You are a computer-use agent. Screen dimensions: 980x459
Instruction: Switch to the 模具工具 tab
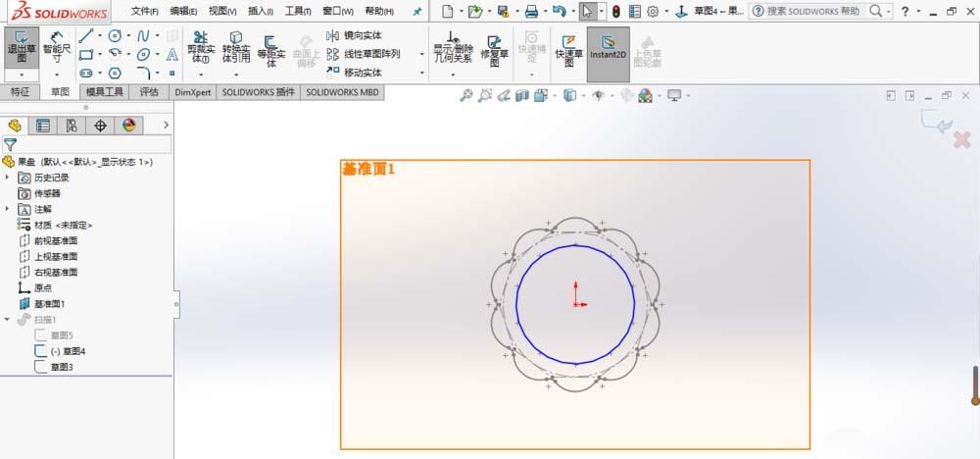[105, 92]
